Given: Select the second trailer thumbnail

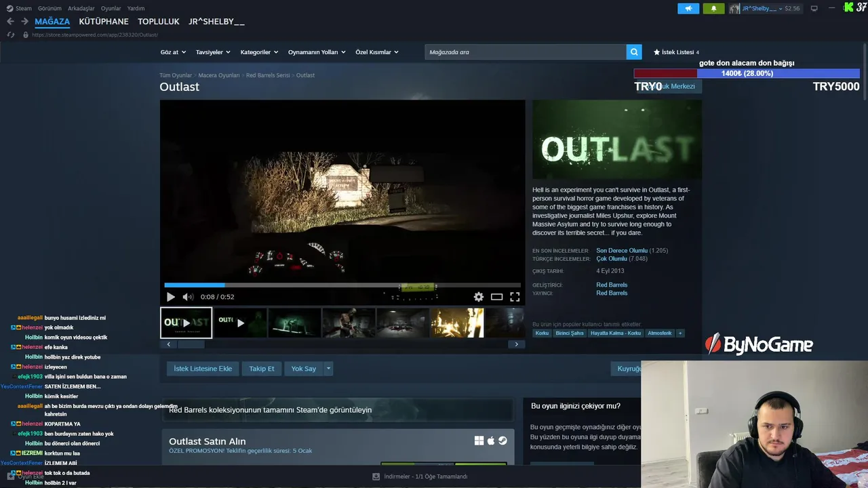Looking at the screenshot, I should coord(240,323).
